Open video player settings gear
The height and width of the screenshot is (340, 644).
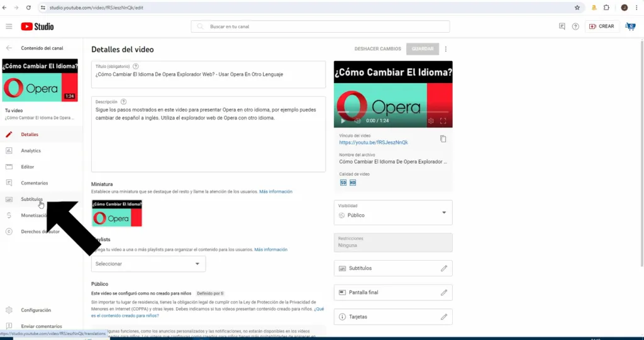430,121
